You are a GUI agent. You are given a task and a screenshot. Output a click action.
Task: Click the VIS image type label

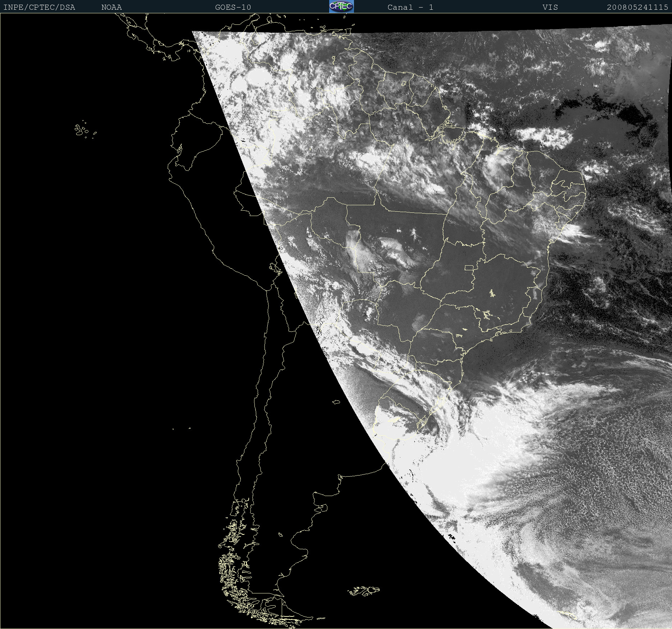click(x=550, y=7)
